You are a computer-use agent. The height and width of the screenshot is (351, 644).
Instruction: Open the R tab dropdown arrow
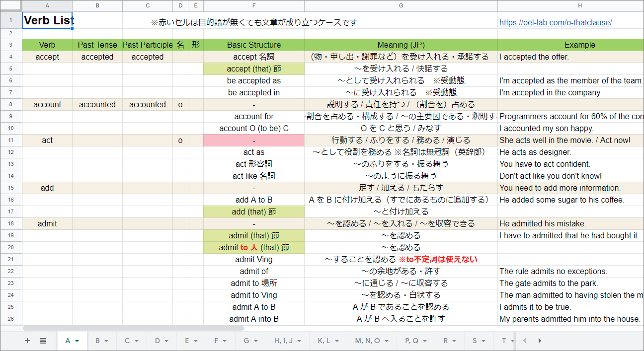(454, 341)
